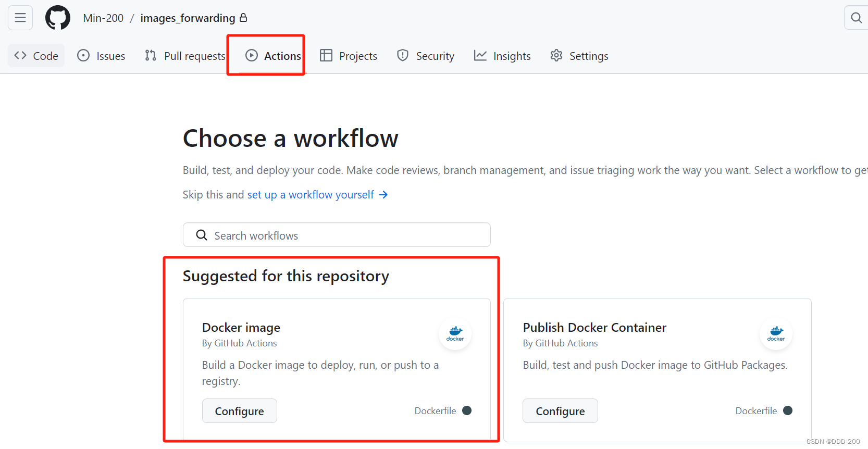Click the Docker logo on Docker image card
Viewport: 868px width, 449px height.
click(455, 333)
